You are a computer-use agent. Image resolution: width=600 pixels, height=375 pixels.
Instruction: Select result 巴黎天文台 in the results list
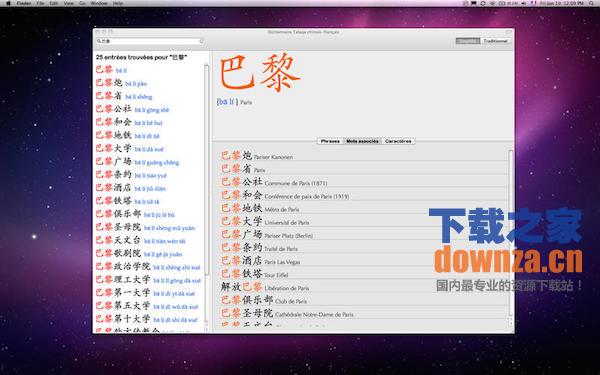coord(140,240)
